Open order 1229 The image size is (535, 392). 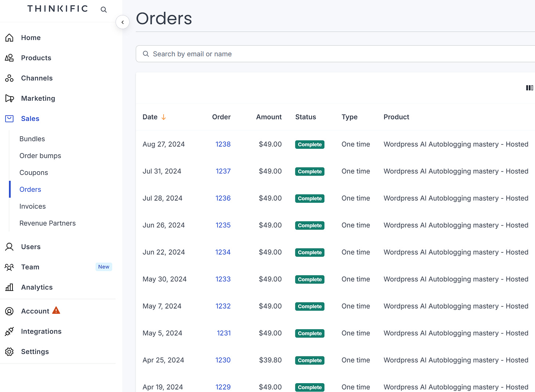(x=223, y=387)
